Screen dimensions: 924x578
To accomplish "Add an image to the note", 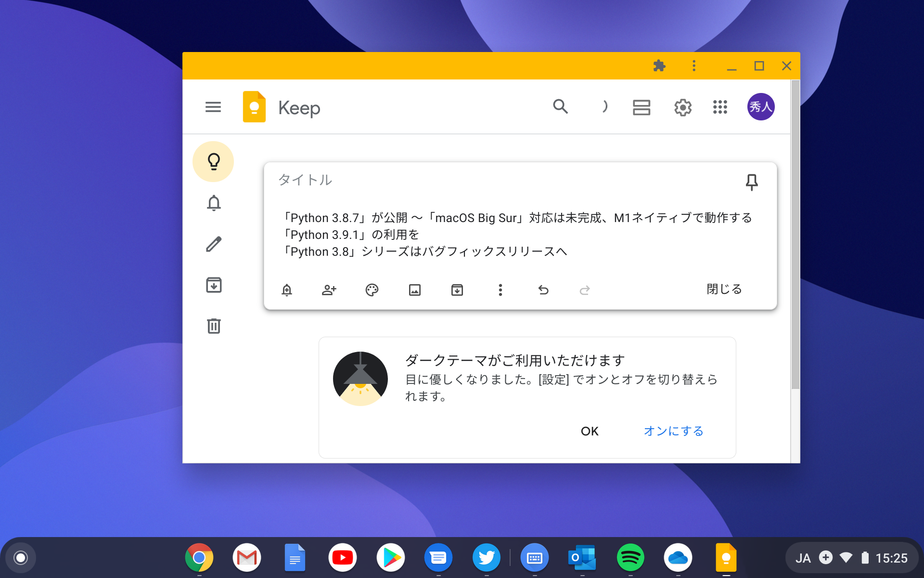I will click(415, 290).
